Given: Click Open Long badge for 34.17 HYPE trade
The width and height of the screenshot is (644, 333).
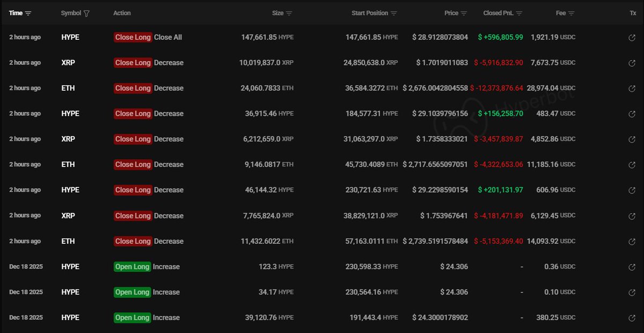Looking at the screenshot, I should tap(132, 292).
